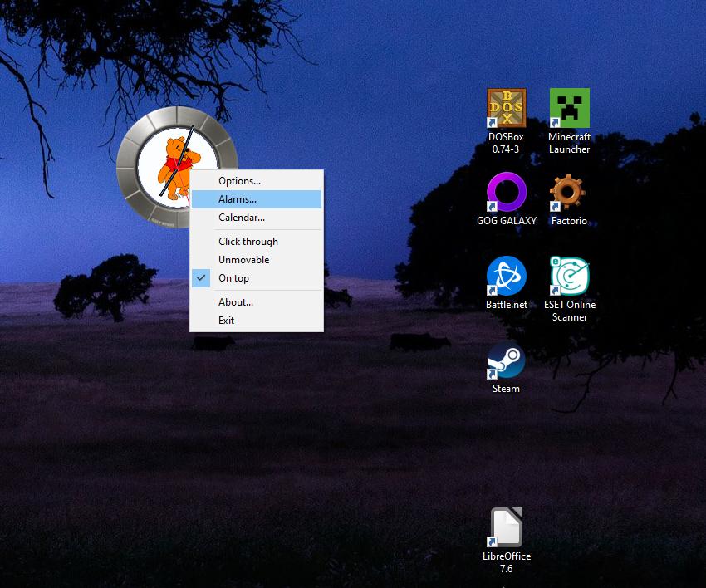Choose Alarms... in the context menu
706x588 pixels.
coord(257,199)
